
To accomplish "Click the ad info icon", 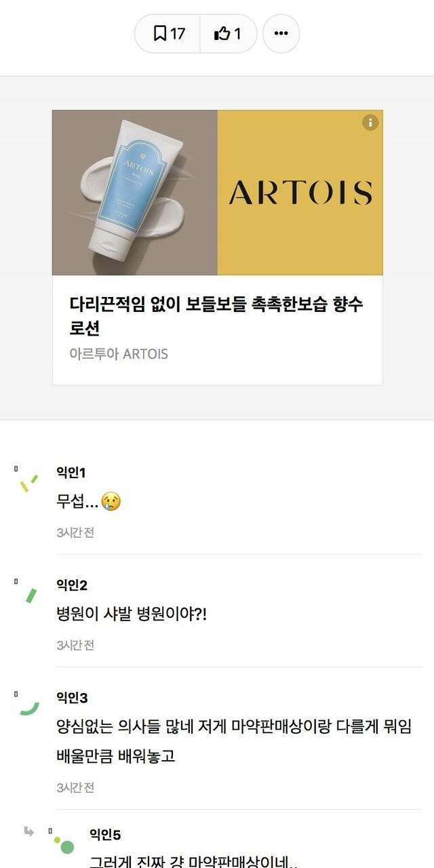I will coord(370,123).
